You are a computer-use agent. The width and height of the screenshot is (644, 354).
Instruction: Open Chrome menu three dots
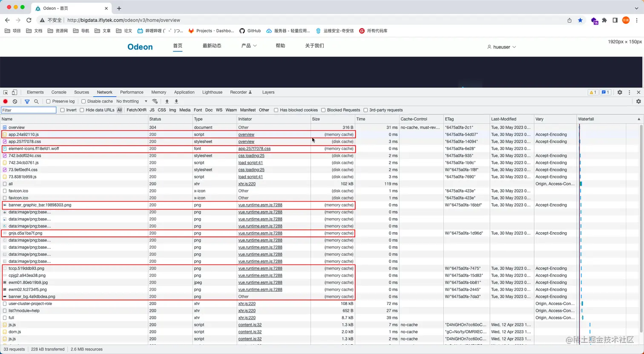click(637, 20)
